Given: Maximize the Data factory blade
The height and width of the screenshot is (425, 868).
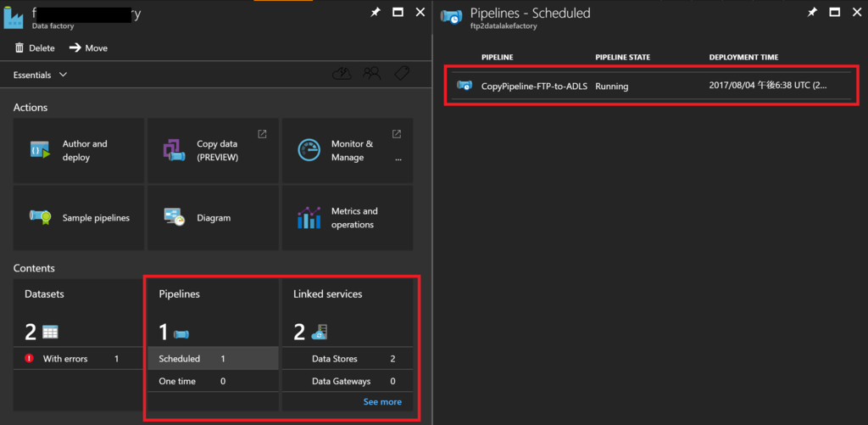Looking at the screenshot, I should [398, 12].
